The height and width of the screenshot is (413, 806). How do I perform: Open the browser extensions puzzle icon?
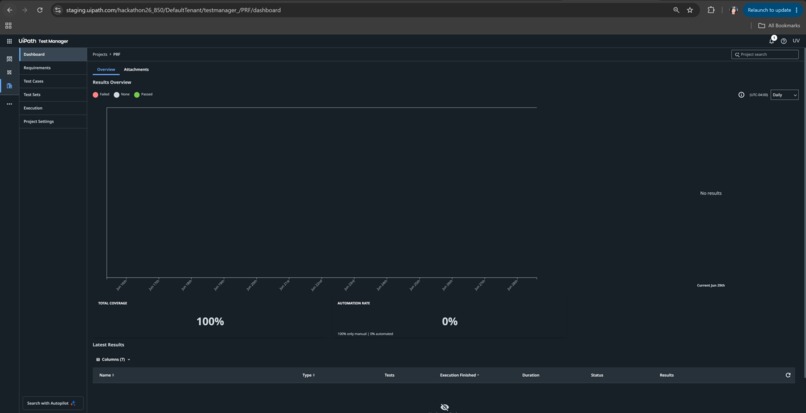pos(711,10)
